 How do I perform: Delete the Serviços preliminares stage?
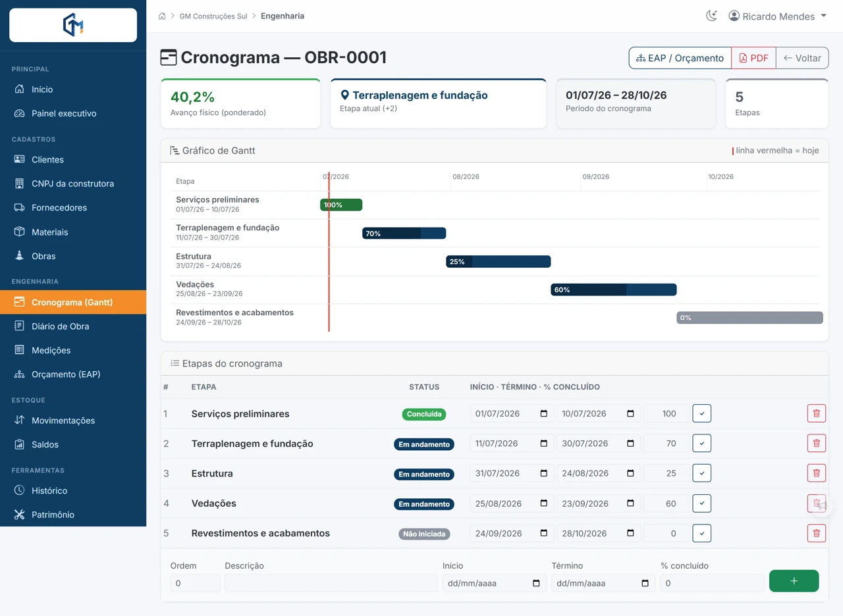[x=817, y=413]
